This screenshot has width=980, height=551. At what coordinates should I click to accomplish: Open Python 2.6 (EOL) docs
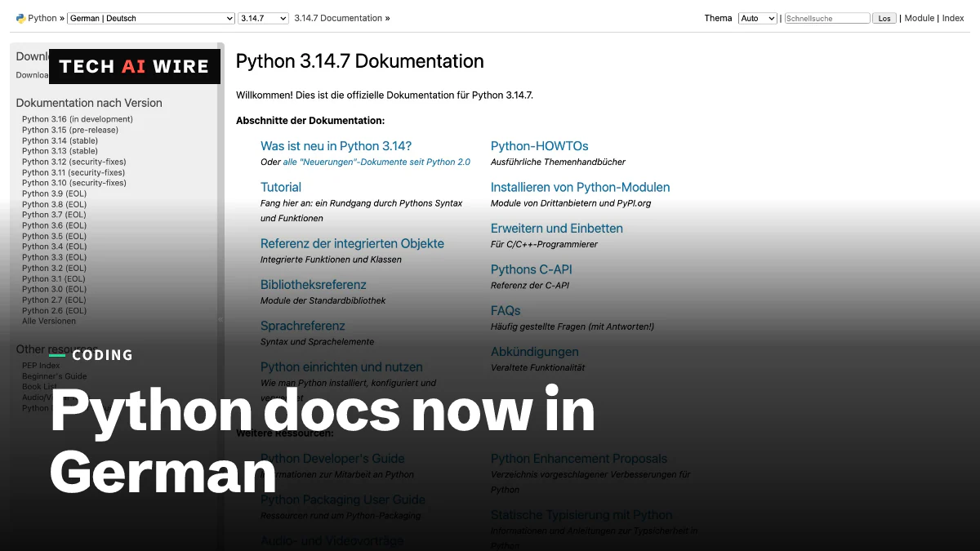(54, 310)
